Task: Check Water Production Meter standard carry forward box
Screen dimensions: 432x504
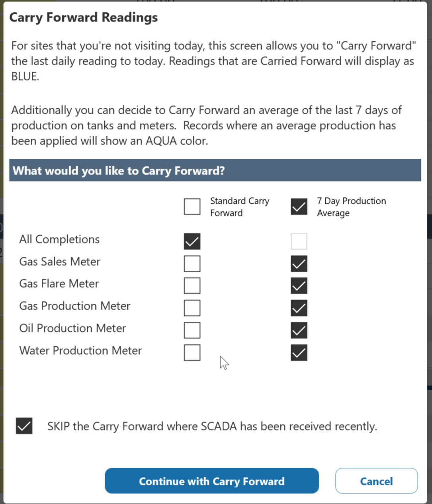Action: [192, 353]
